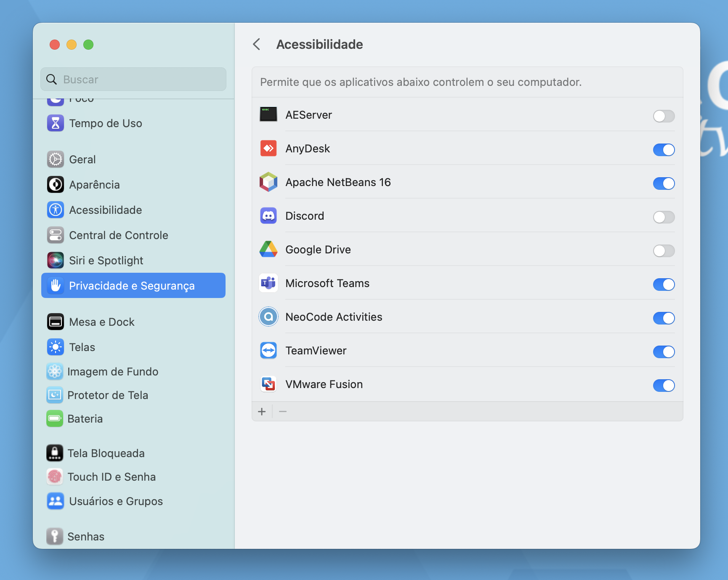Open Tempo de Uso settings
Image resolution: width=728 pixels, height=580 pixels.
[133, 123]
